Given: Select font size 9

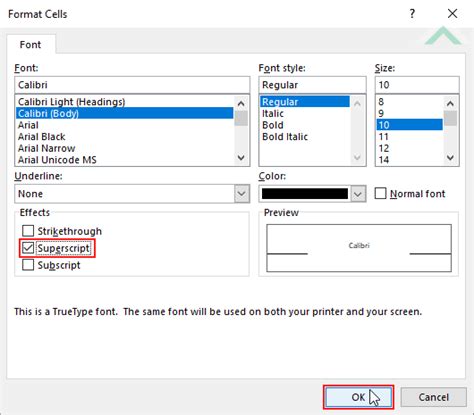Looking at the screenshot, I should point(409,113).
